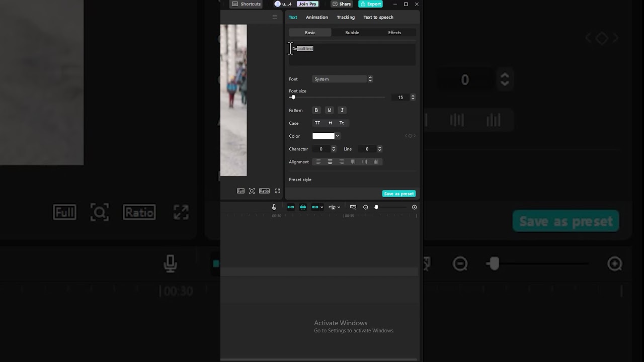
Task: Select the Basic sub-tab
Action: click(310, 32)
